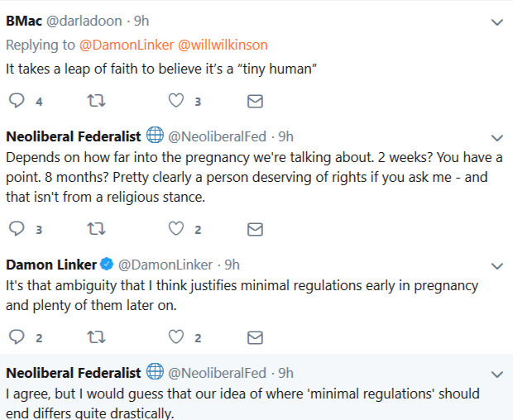513x420 pixels.
Task: Retweet Neoliberal Federalist's "2 weeks" tweet
Action: (x=95, y=229)
